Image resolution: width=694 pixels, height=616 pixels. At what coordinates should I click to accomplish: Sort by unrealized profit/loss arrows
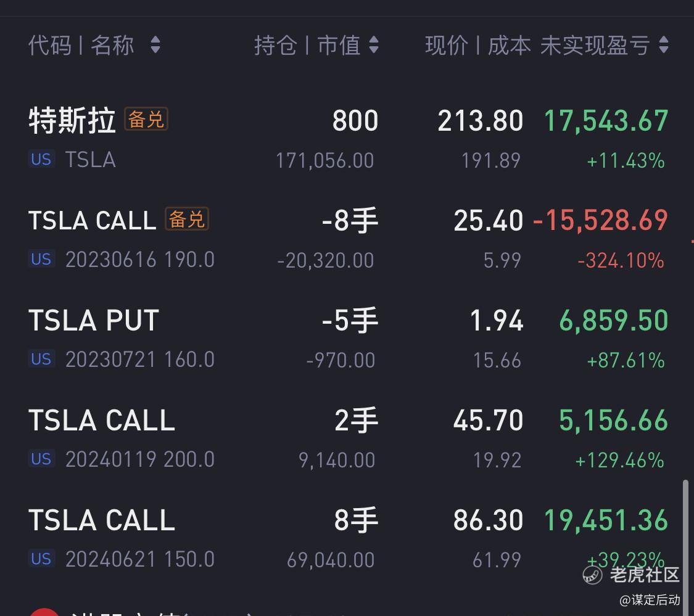point(664,45)
